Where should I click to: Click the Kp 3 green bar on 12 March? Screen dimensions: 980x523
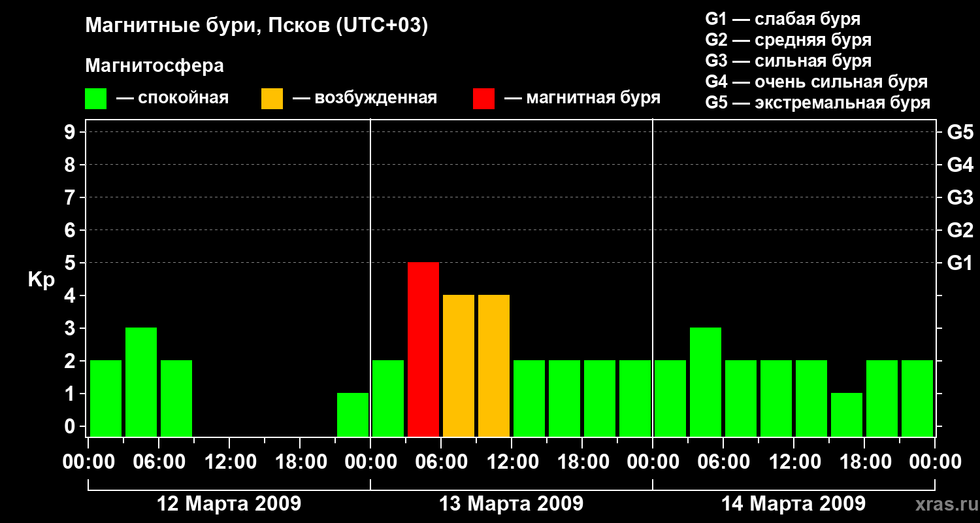141,382
